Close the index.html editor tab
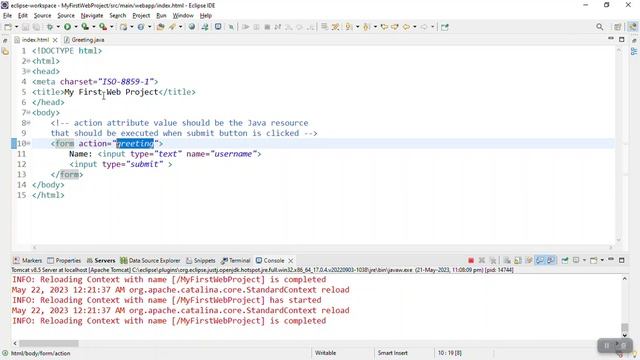The height and width of the screenshot is (360, 640). tap(55, 40)
